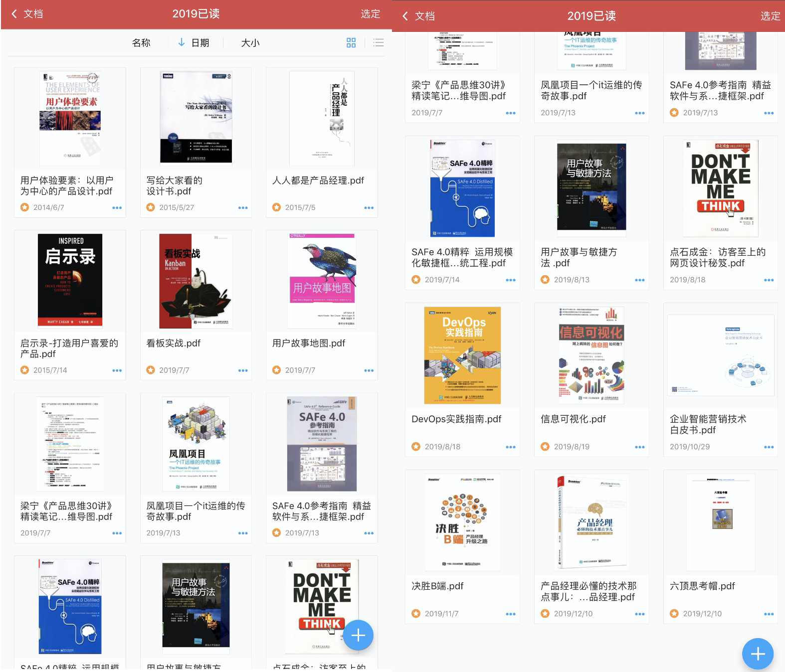Open three-dot menu for SAFe 4.0参考指南, left screen
This screenshot has width=785, height=672.
click(369, 533)
